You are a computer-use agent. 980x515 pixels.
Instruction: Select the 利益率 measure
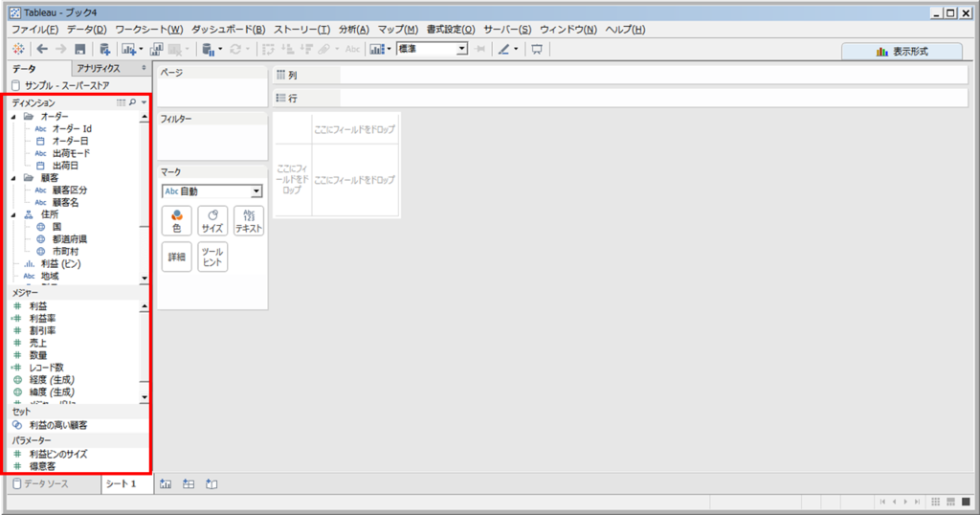[x=42, y=319]
